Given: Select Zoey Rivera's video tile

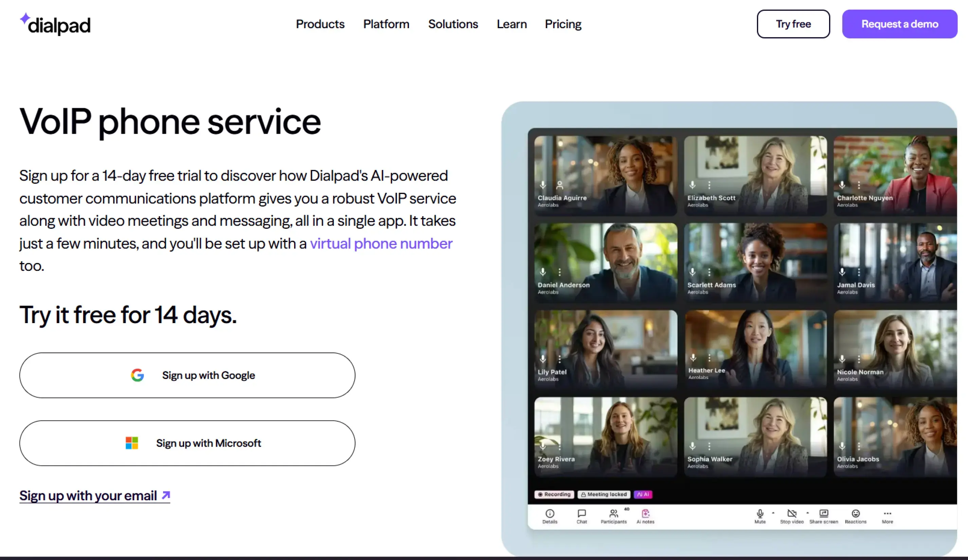Looking at the screenshot, I should (605, 437).
